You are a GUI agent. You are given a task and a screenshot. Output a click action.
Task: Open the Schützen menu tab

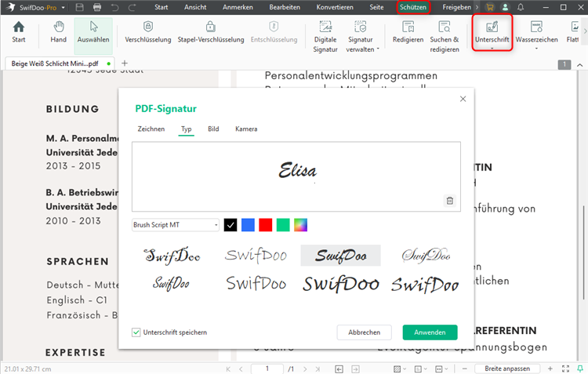413,7
